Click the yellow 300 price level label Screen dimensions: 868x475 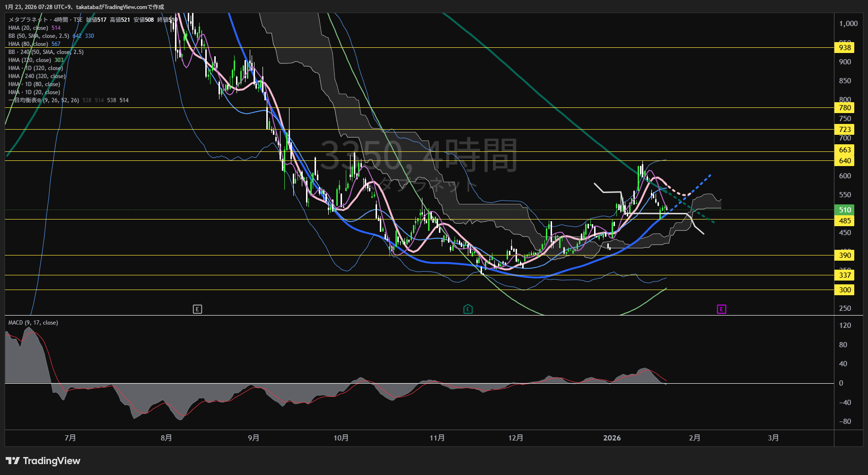(845, 290)
